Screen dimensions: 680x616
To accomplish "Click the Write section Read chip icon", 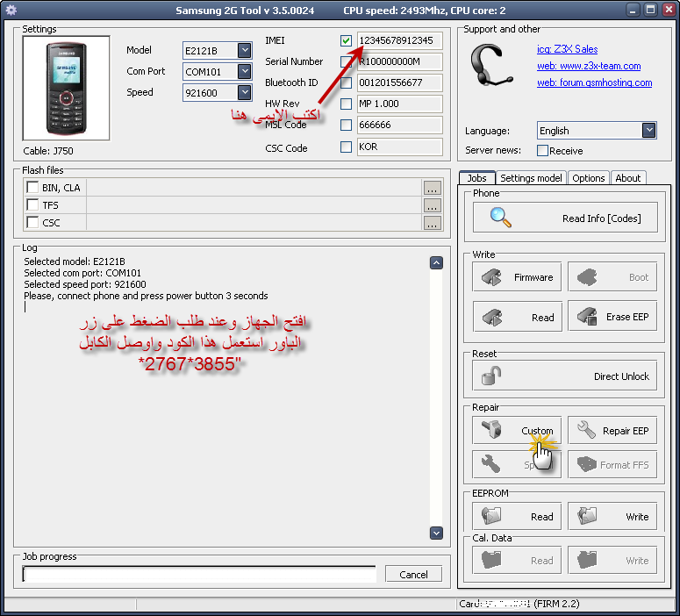I will tap(491, 318).
